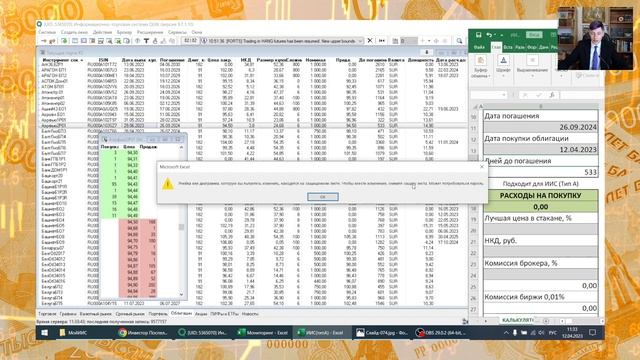Switch to the Графики tab in QUIK
Image resolution: width=640 pixels, height=360 pixels.
click(68, 314)
